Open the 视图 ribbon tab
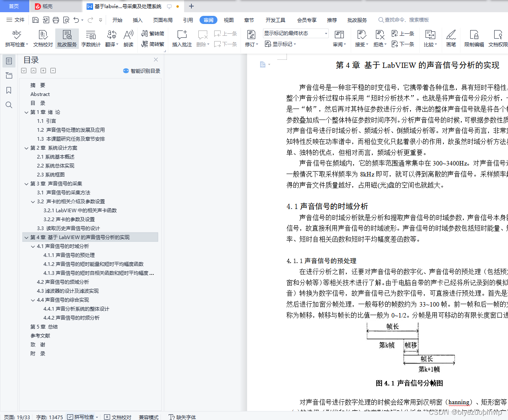 tap(229, 20)
